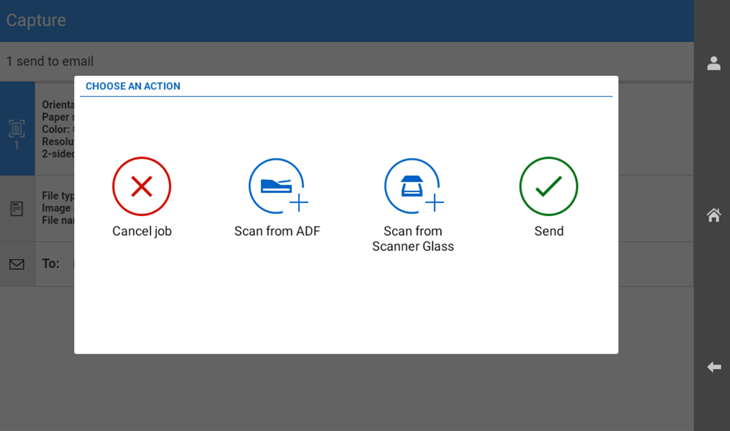Select the Scan from ADF icon
The width and height of the screenshot is (730, 431).
pyautogui.click(x=277, y=187)
